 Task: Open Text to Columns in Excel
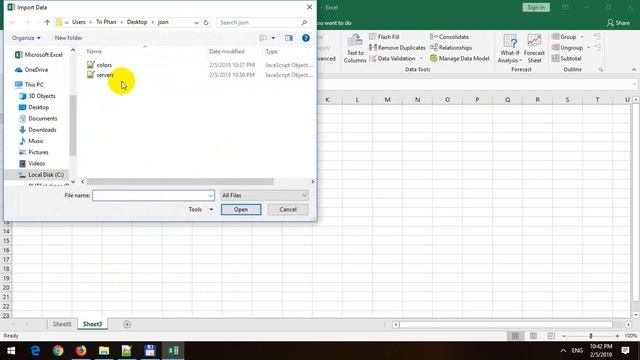[x=355, y=49]
